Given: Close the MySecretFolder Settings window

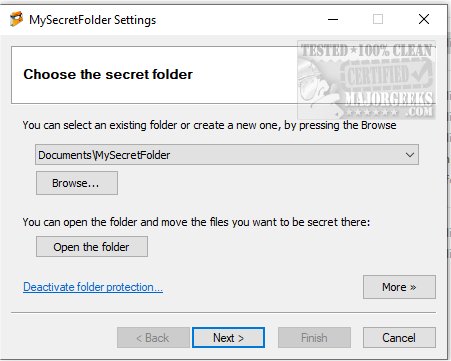Looking at the screenshot, I should coord(424,19).
